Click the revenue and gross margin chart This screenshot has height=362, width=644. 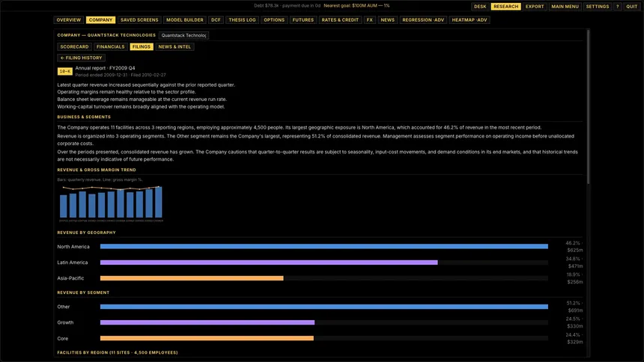[111, 203]
